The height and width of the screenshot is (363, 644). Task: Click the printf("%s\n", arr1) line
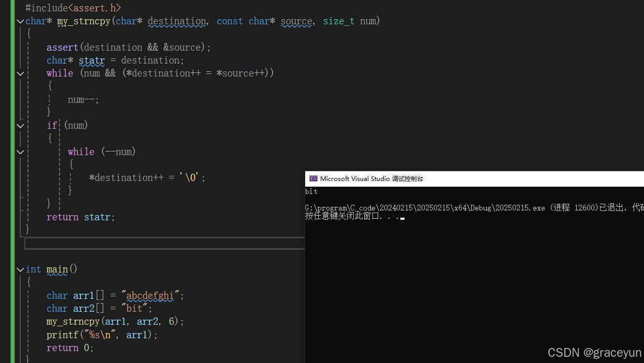pos(102,335)
